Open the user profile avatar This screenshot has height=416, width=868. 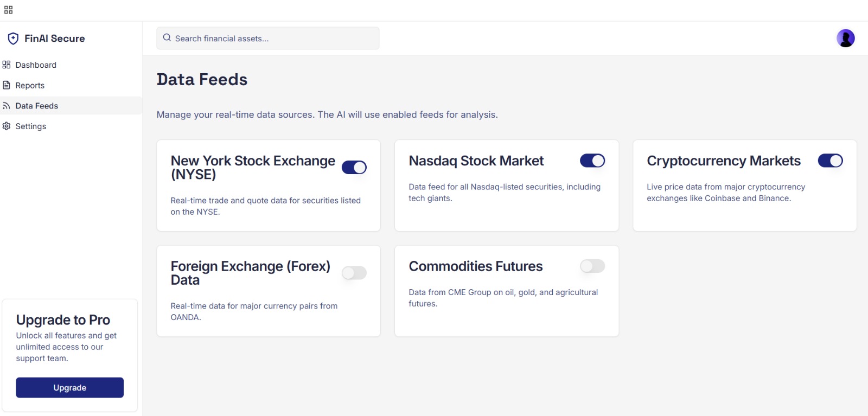coord(845,38)
